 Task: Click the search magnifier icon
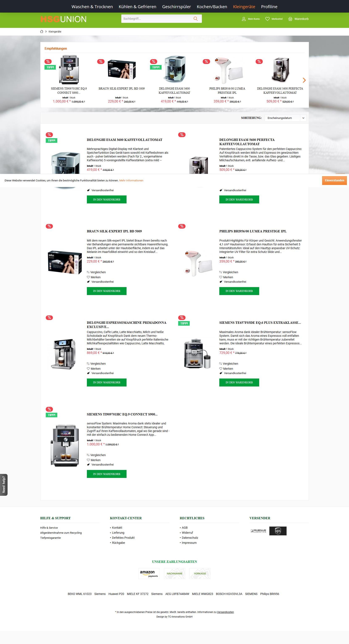[195, 19]
